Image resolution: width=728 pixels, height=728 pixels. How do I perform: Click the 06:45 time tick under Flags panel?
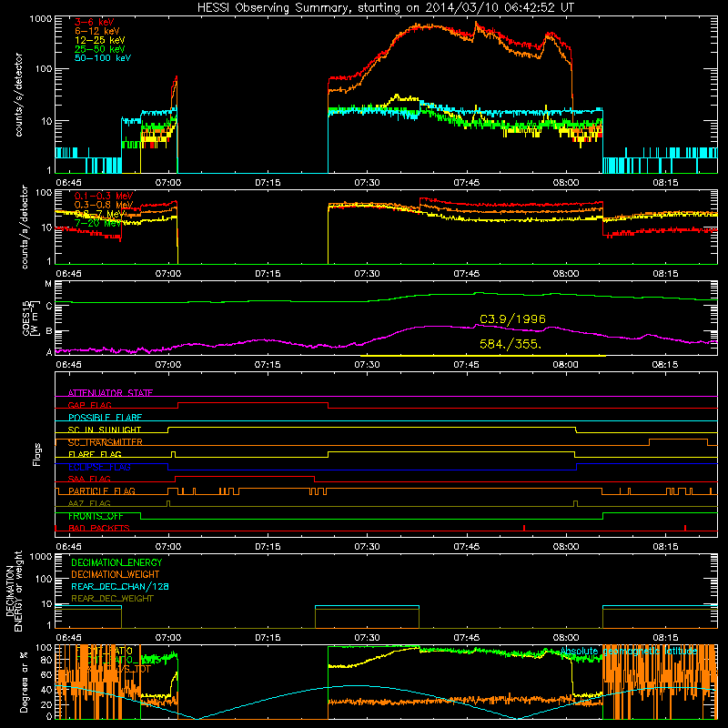(x=69, y=547)
